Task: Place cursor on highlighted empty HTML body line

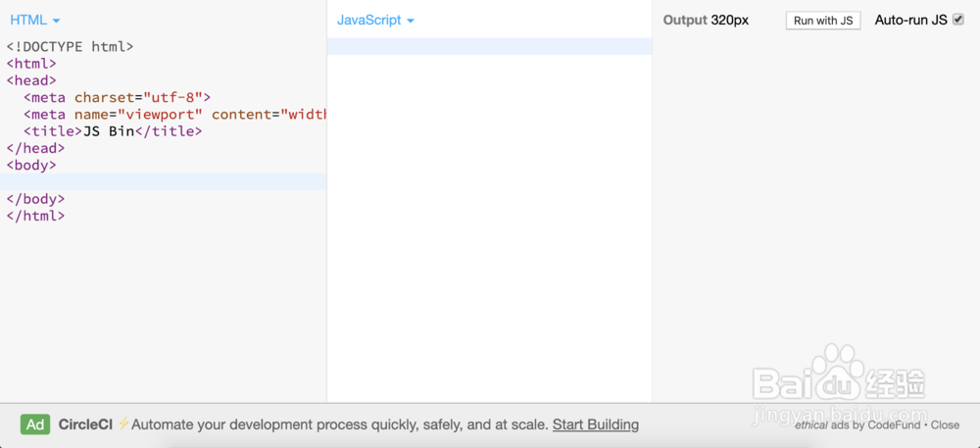Action: (x=163, y=182)
